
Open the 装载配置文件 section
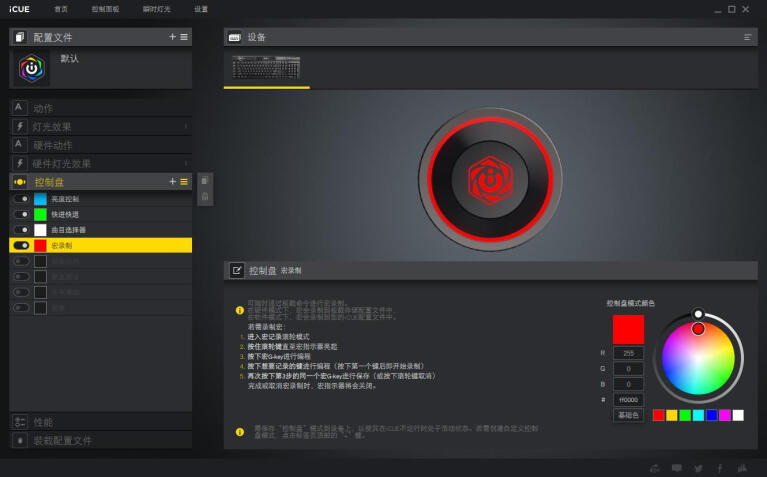click(x=100, y=440)
